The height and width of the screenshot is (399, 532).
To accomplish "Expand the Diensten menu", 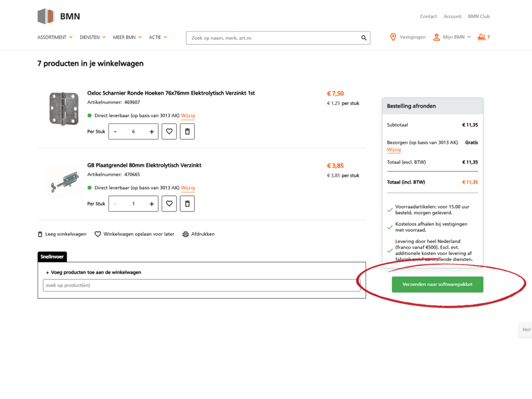I will (x=93, y=37).
